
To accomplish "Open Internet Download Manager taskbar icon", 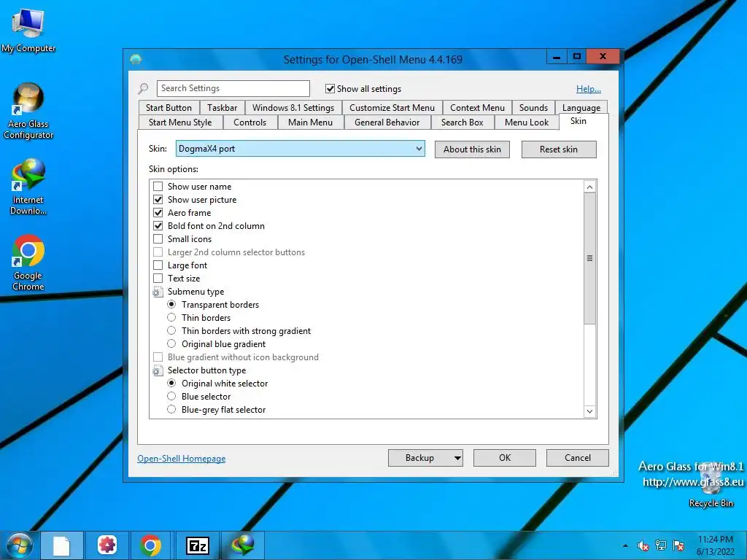I will [242, 545].
